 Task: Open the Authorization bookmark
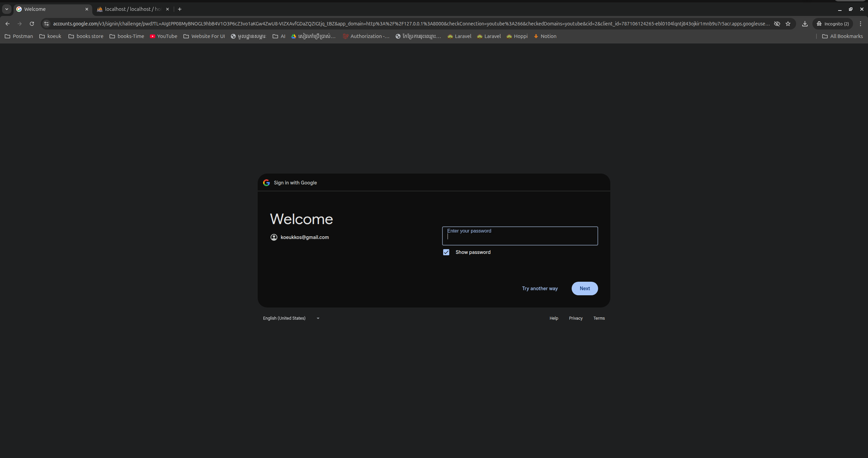(366, 36)
